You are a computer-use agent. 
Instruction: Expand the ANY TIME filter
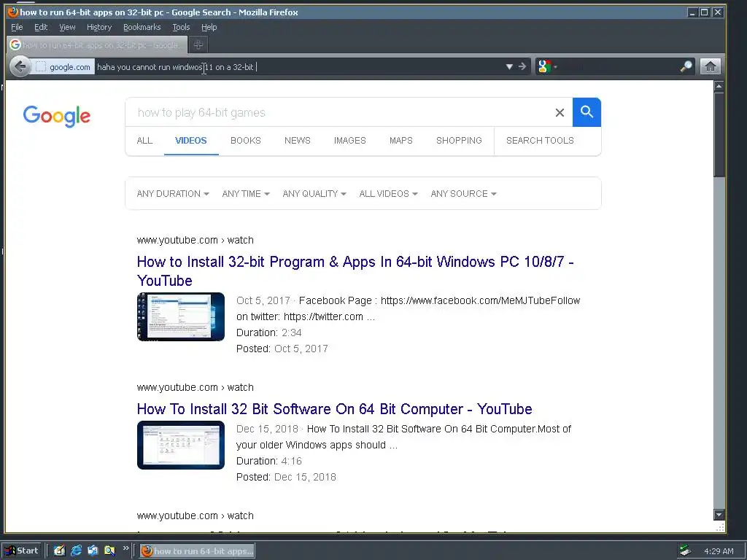246,194
